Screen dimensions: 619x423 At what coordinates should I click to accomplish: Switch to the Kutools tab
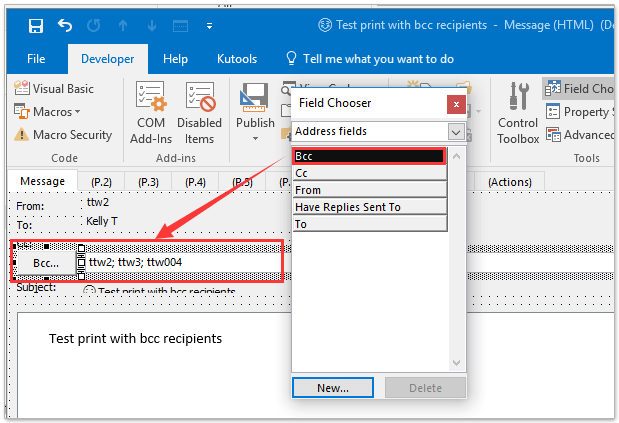click(x=237, y=59)
